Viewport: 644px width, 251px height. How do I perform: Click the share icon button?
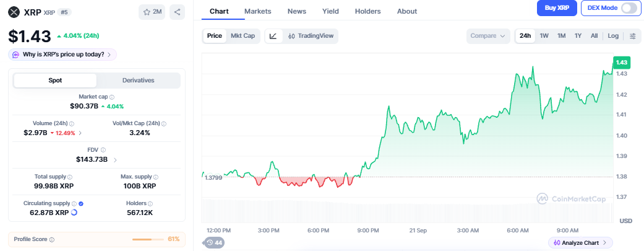pos(177,12)
